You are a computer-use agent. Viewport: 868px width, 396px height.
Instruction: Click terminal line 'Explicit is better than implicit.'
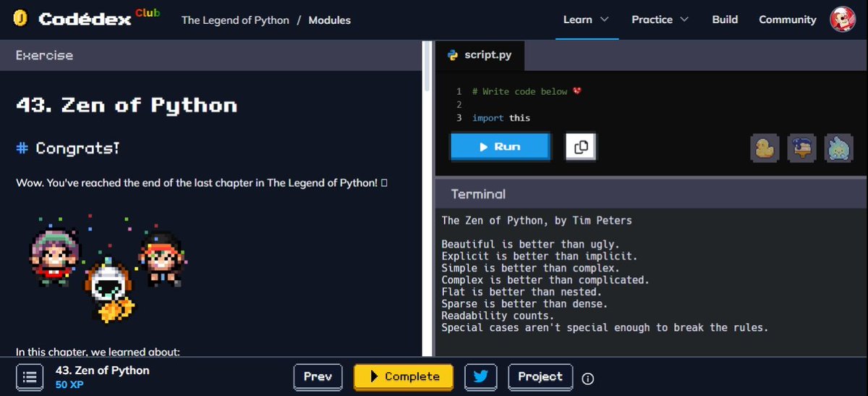pyautogui.click(x=540, y=256)
